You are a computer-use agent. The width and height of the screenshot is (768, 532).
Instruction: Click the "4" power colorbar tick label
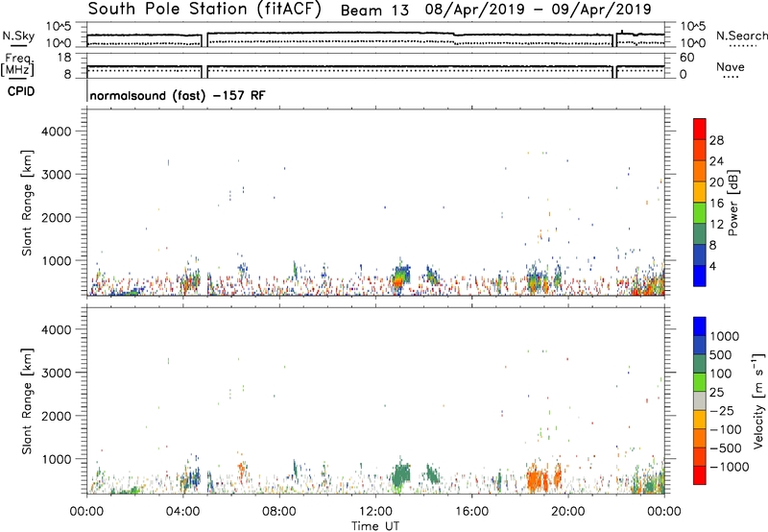pyautogui.click(x=712, y=266)
